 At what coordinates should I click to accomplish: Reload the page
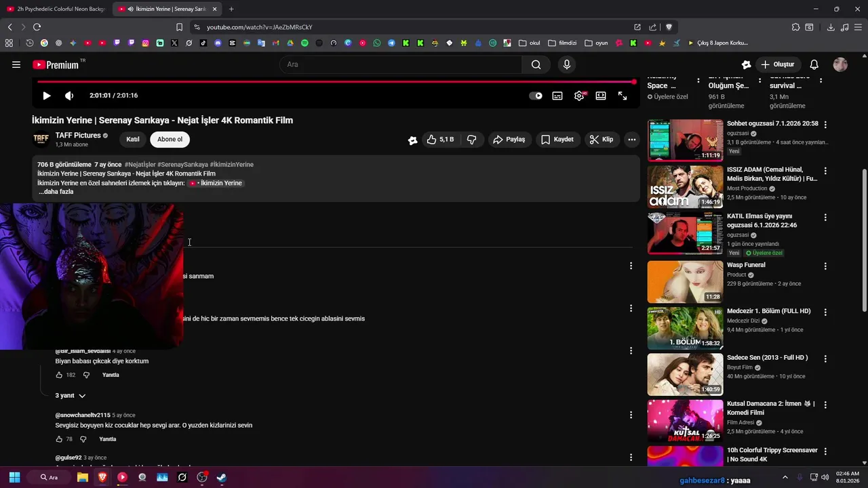(x=37, y=27)
